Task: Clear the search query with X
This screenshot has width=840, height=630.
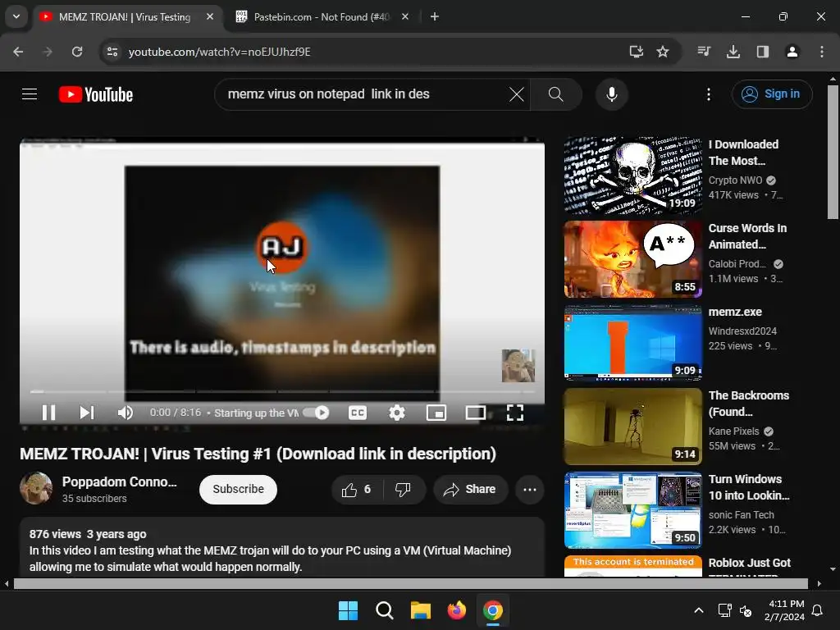Action: 517,94
